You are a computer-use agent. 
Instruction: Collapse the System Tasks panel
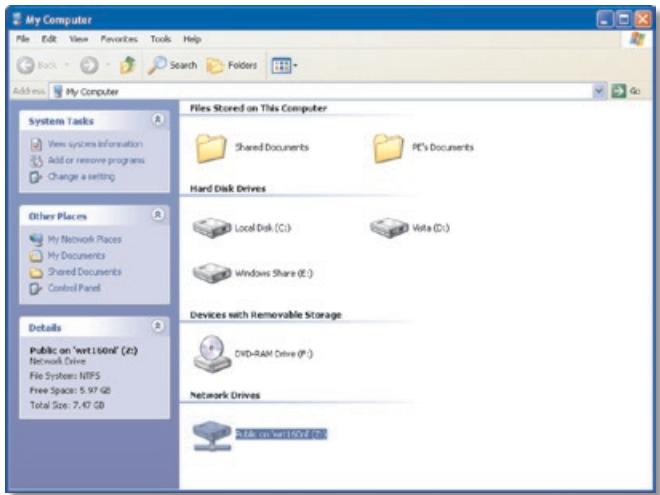[x=158, y=120]
